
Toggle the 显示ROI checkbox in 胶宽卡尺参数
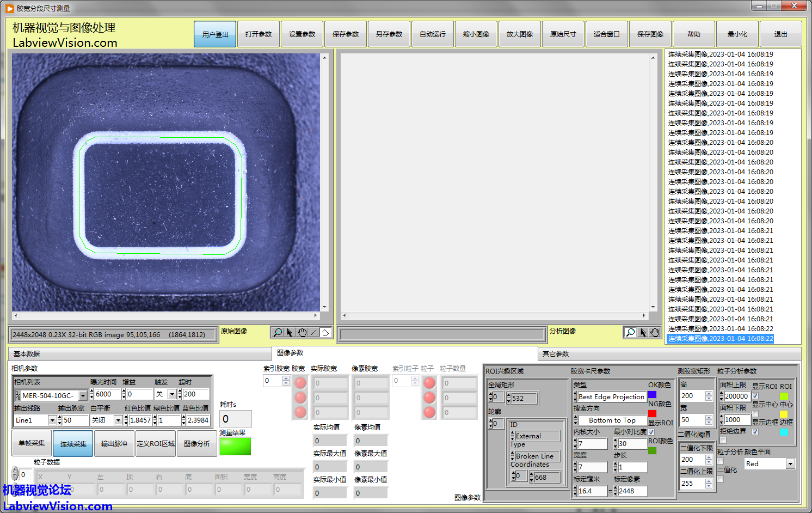(651, 432)
